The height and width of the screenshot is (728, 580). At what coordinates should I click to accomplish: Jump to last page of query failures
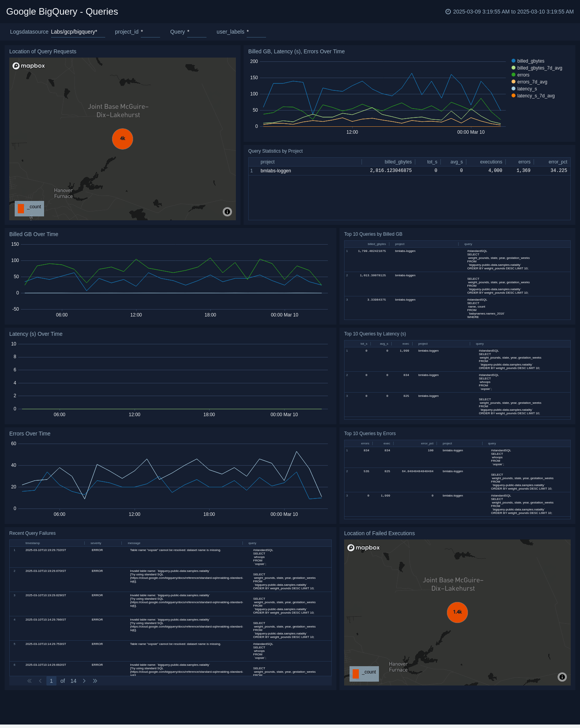[95, 681]
